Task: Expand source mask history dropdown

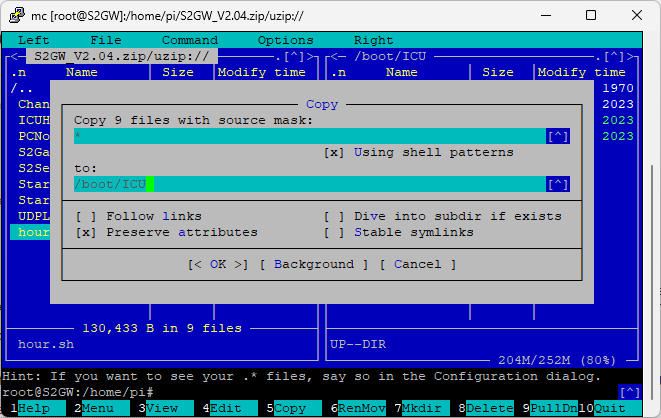Action: click(557, 136)
